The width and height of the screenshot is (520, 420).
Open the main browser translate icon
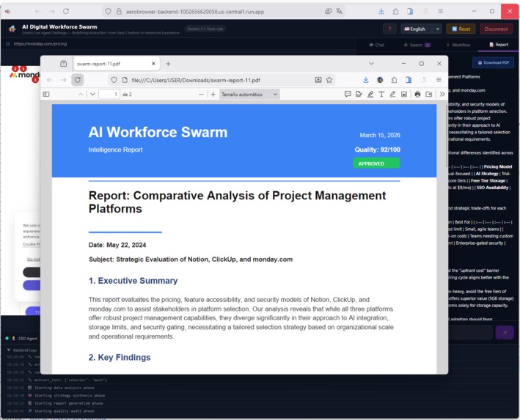point(339,11)
